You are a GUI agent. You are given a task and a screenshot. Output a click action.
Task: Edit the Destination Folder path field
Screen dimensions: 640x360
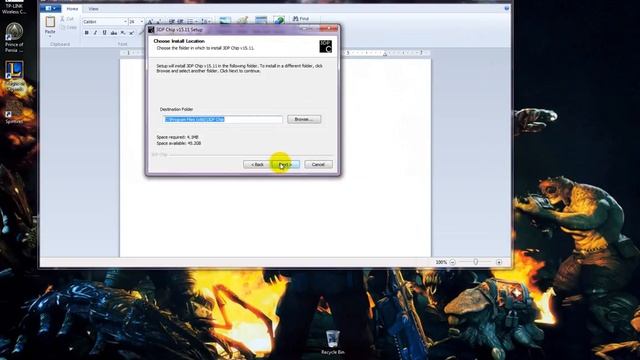click(222, 119)
